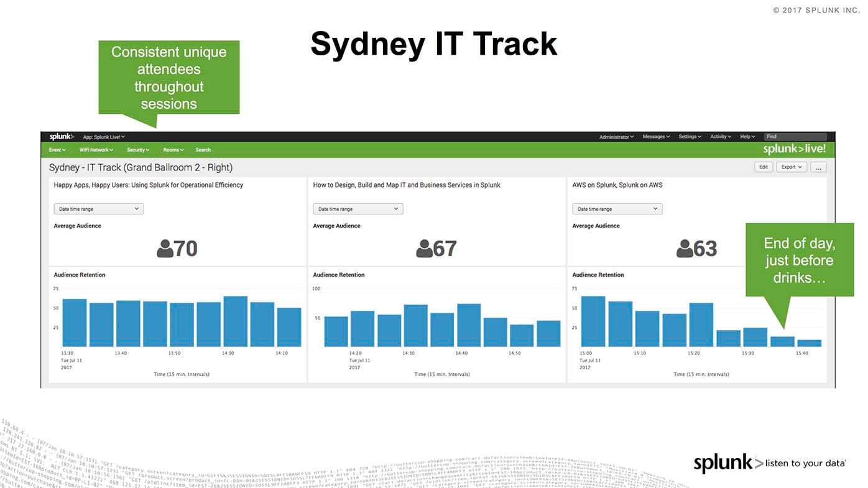The height and width of the screenshot is (488, 868).
Task: Click the splunk>live! app logo
Action: pos(795,149)
